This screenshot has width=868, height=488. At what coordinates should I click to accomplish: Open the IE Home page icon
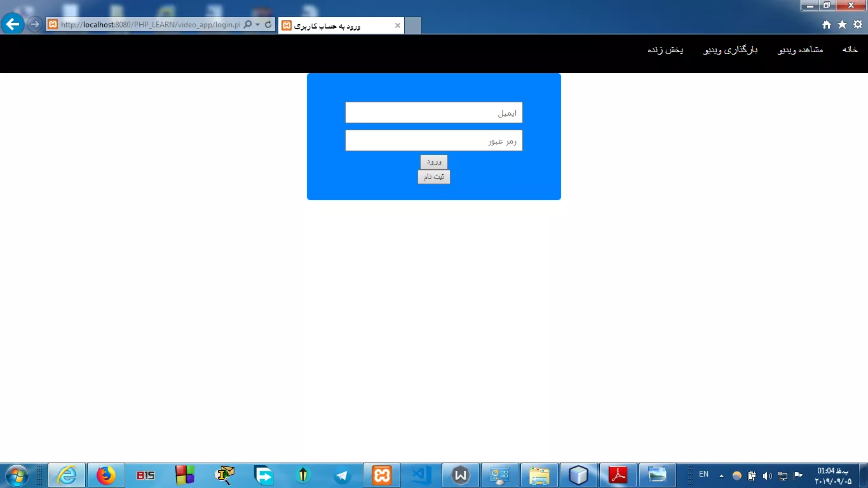coord(827,25)
